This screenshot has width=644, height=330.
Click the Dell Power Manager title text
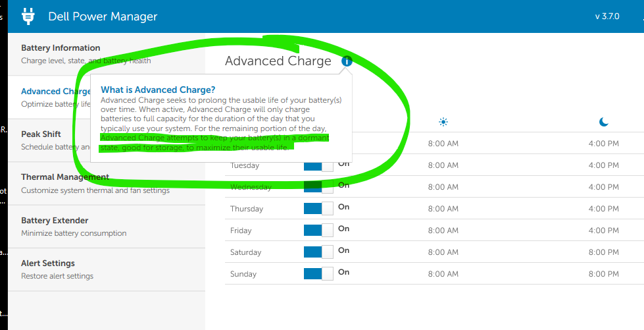tap(103, 16)
